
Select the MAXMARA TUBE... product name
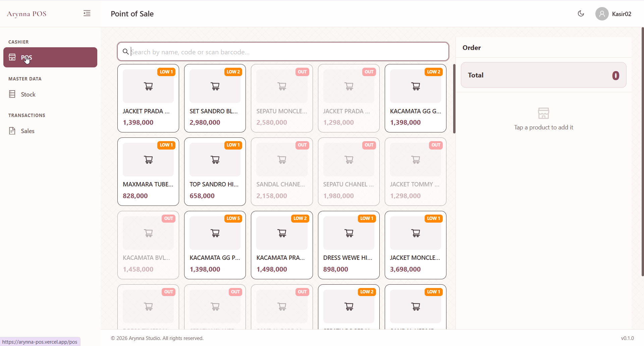tap(148, 184)
